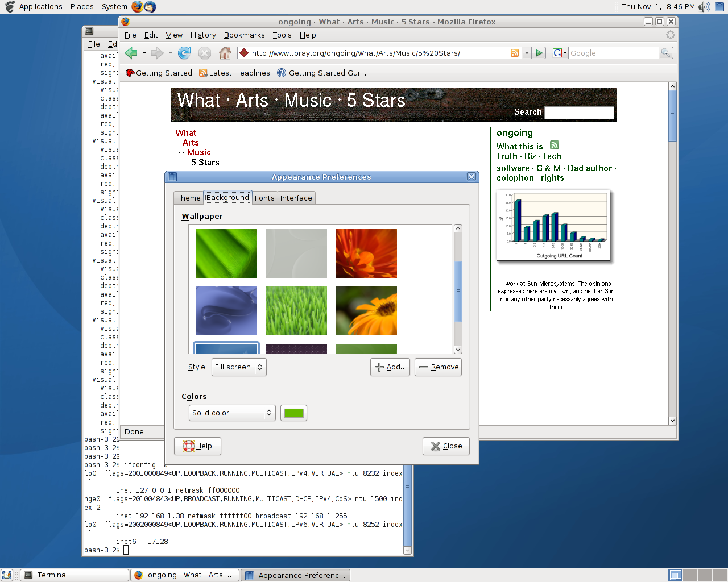Viewport: 728px width, 582px height.
Task: Open the URL bar history dropdown
Action: (527, 53)
